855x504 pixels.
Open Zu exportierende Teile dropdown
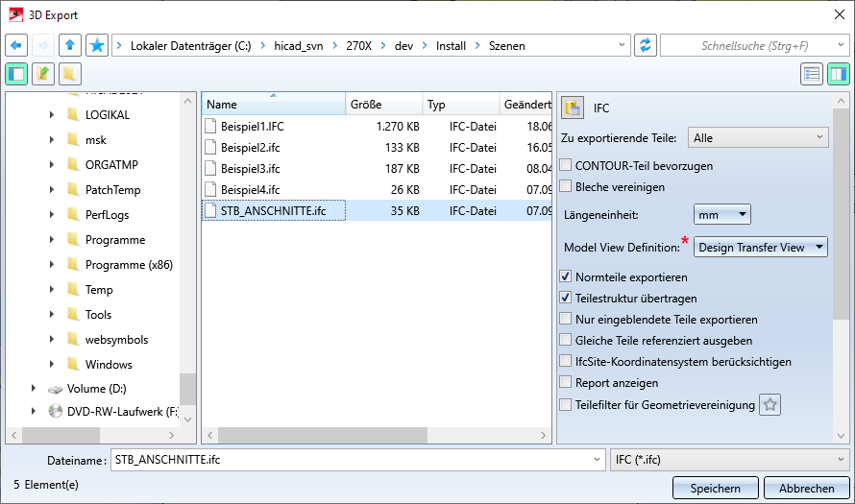click(758, 138)
